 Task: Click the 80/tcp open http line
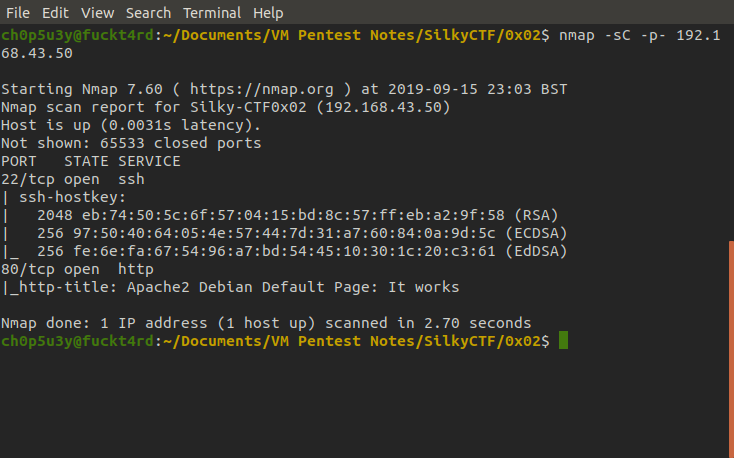(x=77, y=269)
